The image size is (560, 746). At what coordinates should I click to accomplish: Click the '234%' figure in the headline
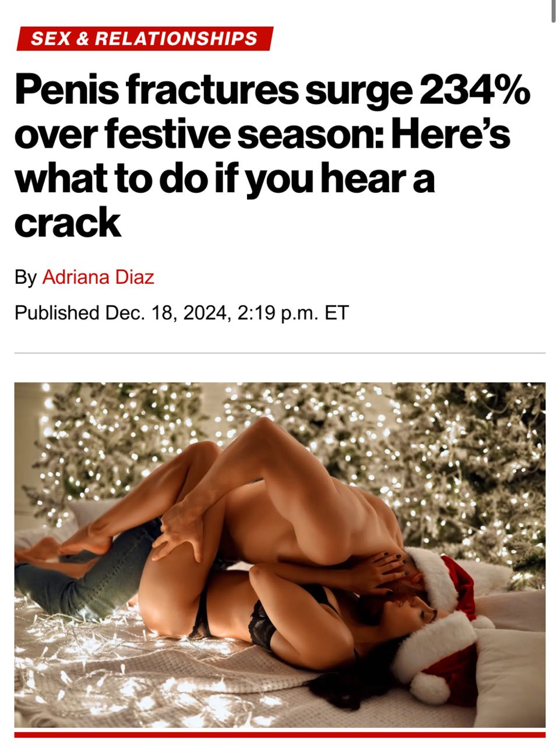[474, 89]
